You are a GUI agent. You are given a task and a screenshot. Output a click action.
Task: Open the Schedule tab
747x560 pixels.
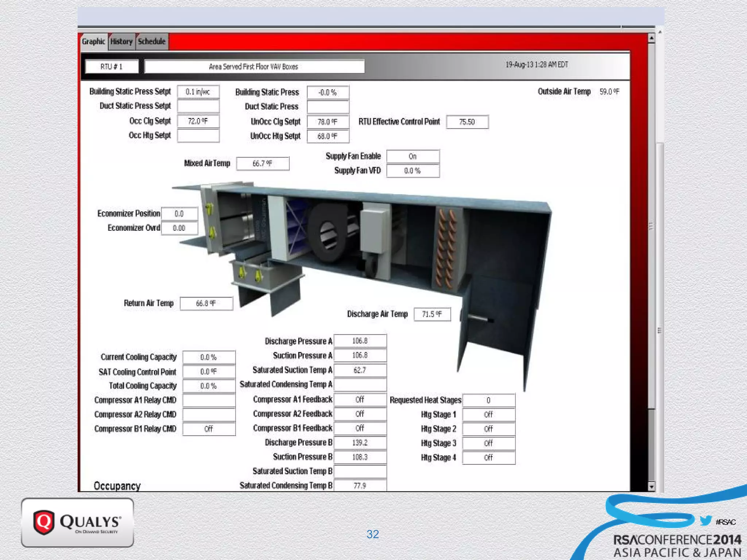152,42
